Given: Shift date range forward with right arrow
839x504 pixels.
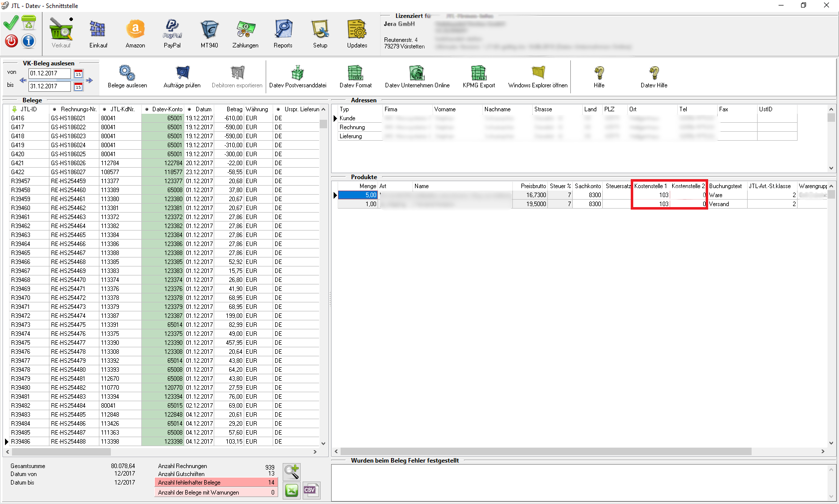Looking at the screenshot, I should click(89, 80).
